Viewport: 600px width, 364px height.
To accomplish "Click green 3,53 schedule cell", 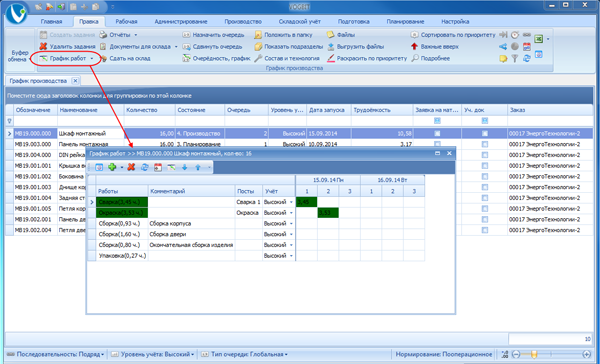I will click(x=328, y=212).
